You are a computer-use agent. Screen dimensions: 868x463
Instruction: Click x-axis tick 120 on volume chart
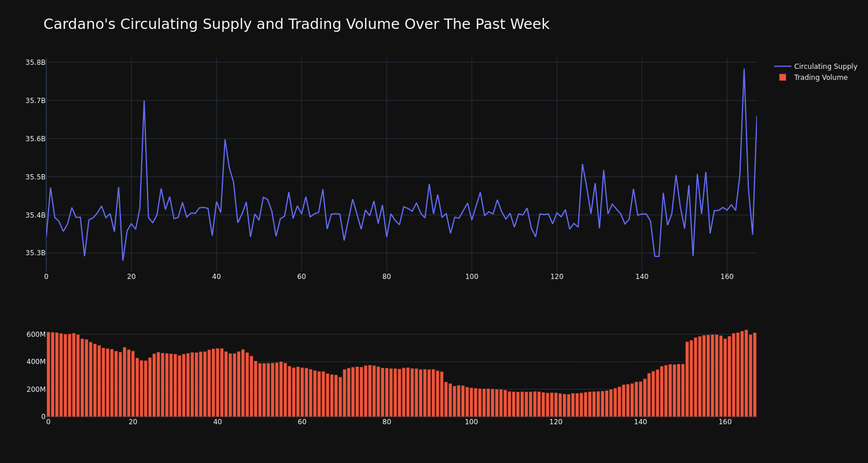pos(556,422)
